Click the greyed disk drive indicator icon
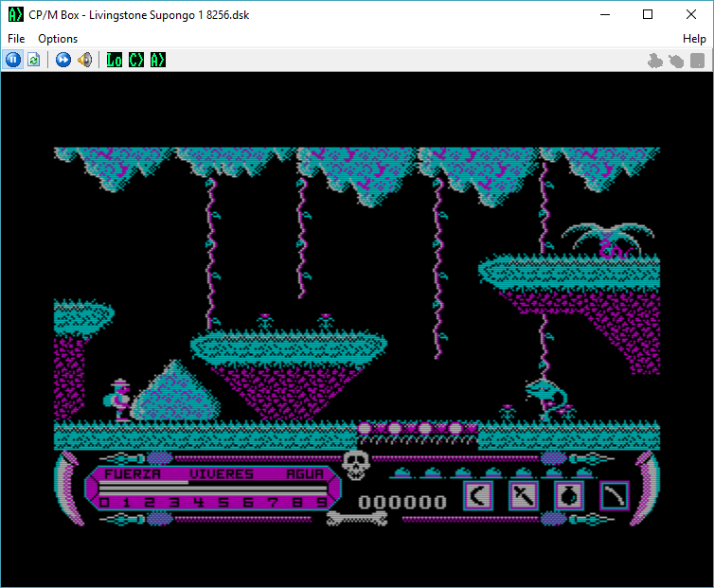The width and height of the screenshot is (714, 588). pos(697,61)
